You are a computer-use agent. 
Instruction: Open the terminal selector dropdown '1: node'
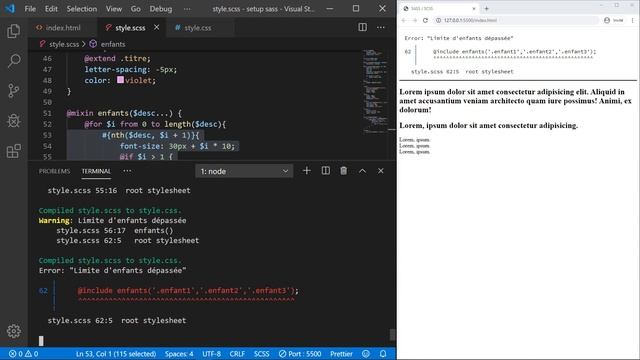(x=244, y=171)
